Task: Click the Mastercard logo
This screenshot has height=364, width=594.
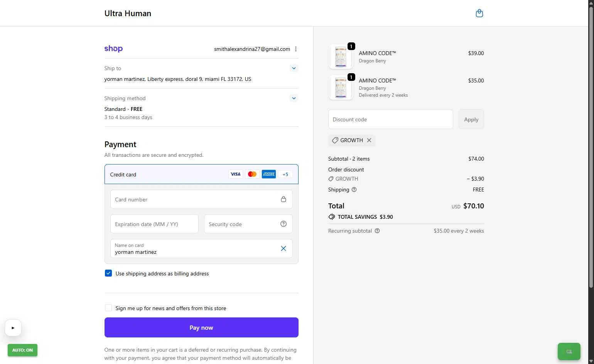Action: click(x=252, y=174)
